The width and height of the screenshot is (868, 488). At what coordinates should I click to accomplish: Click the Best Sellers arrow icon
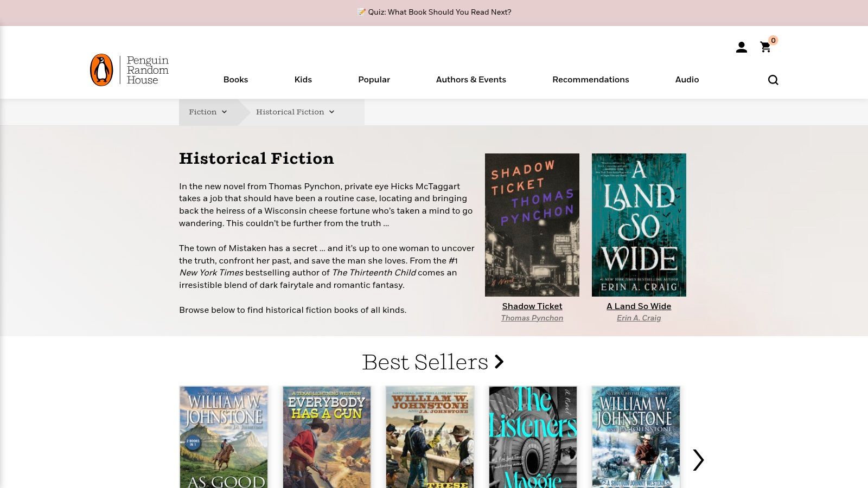[499, 362]
